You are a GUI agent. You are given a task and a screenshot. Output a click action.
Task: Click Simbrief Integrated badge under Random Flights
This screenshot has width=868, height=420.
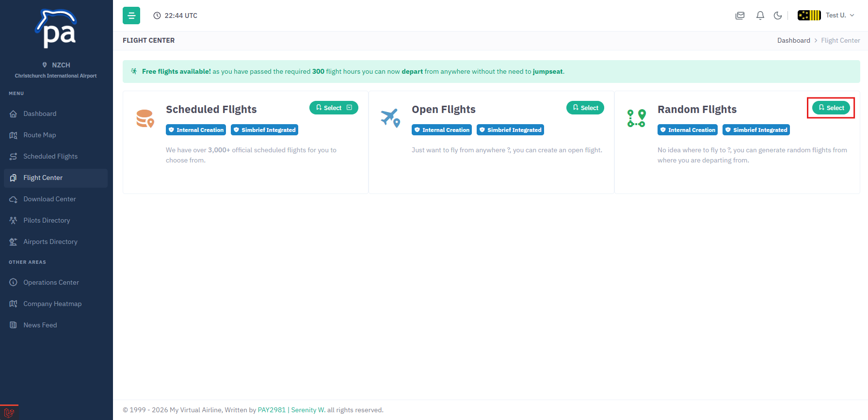click(x=756, y=130)
